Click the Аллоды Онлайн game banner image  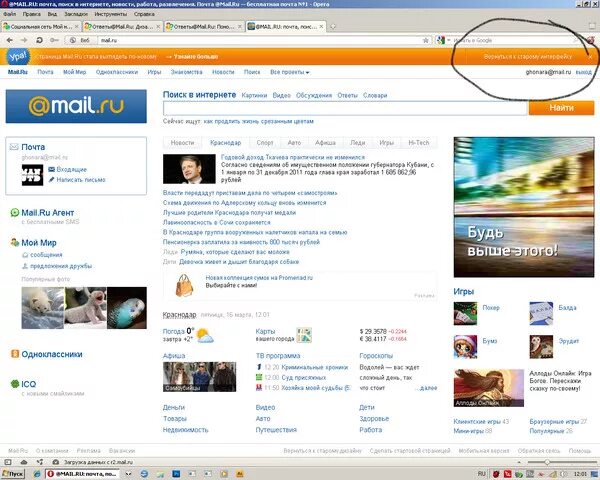tap(489, 388)
